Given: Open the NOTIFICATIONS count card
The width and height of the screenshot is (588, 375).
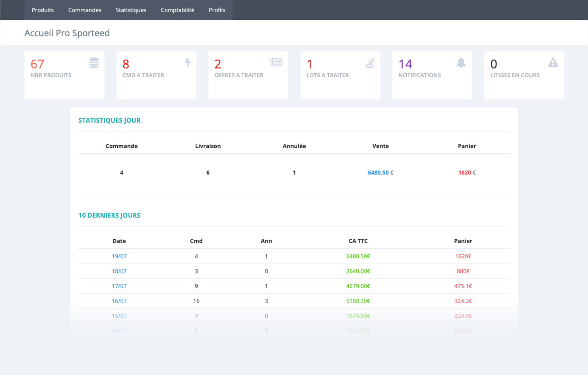Looking at the screenshot, I should (x=432, y=75).
